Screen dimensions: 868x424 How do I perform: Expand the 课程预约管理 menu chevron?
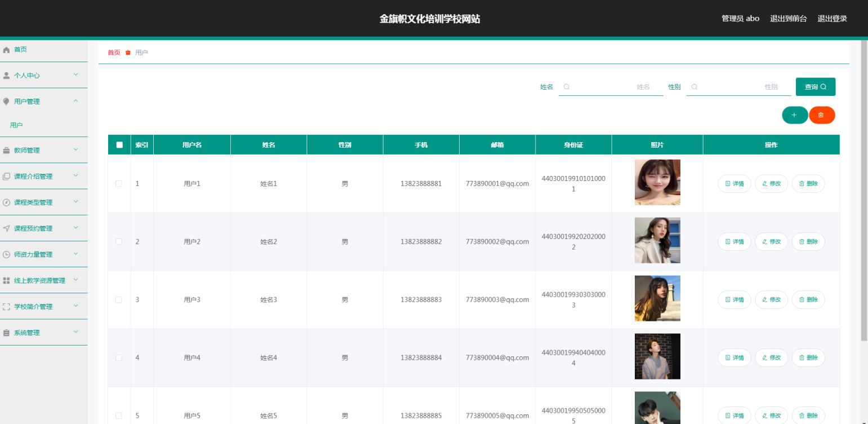click(76, 227)
